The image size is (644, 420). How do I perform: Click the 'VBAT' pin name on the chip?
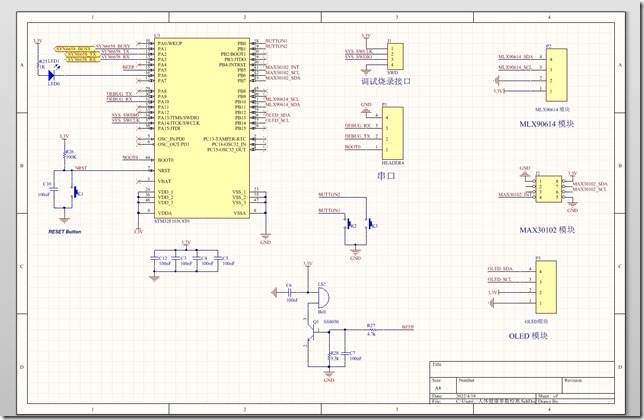coord(164,181)
